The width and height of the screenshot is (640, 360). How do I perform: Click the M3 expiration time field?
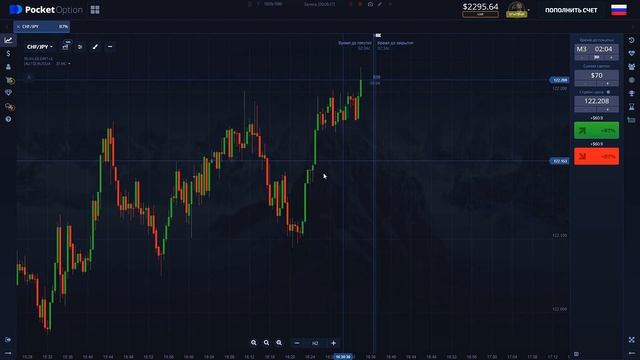[x=596, y=49]
